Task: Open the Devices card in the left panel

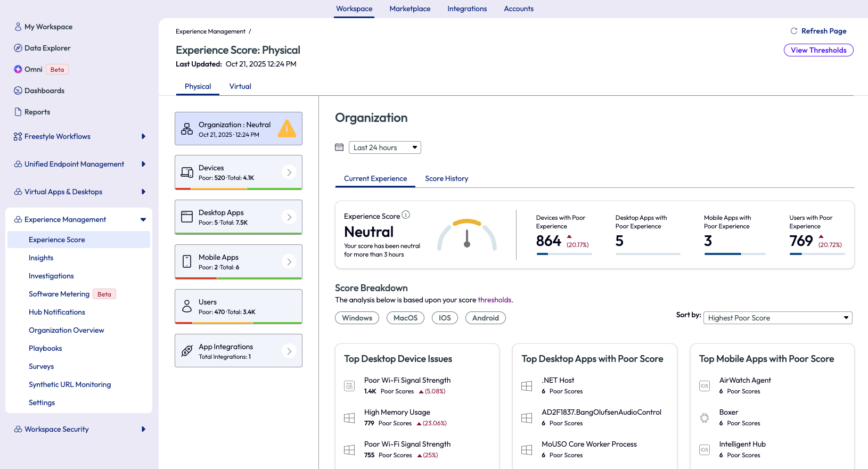Action: (238, 172)
